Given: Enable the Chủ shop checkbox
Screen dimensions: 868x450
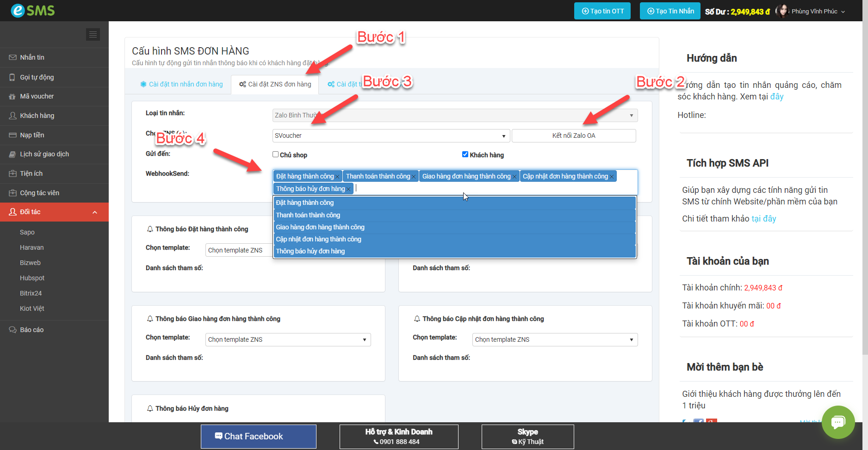Looking at the screenshot, I should click(x=276, y=154).
